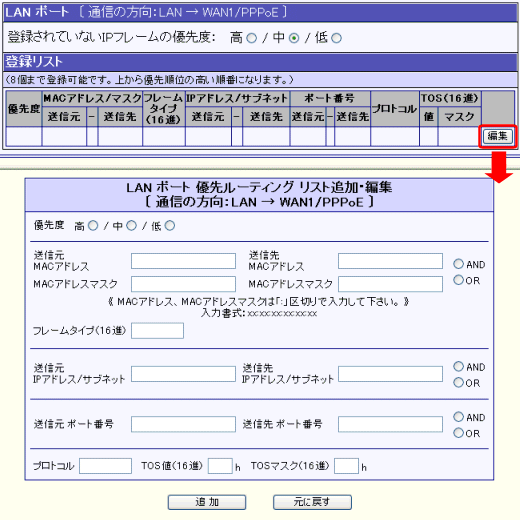Select OR for the MAC address condition
The height and width of the screenshot is (520, 520).
point(458,280)
